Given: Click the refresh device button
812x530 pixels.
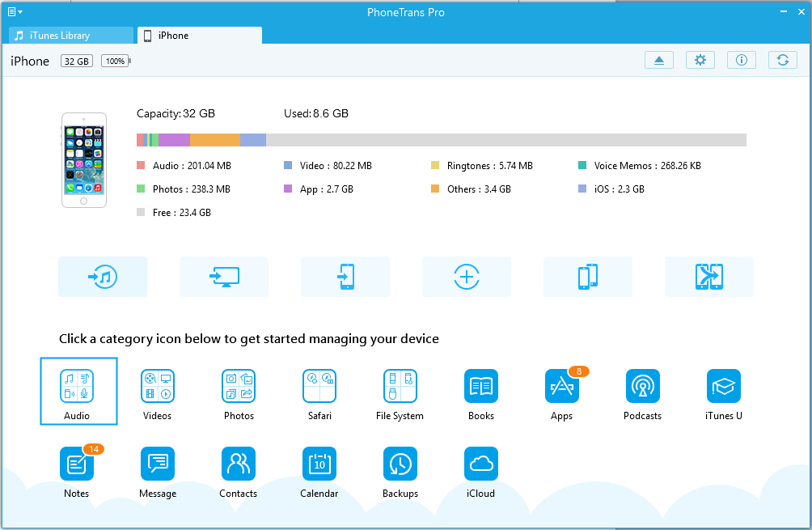Looking at the screenshot, I should (782, 61).
